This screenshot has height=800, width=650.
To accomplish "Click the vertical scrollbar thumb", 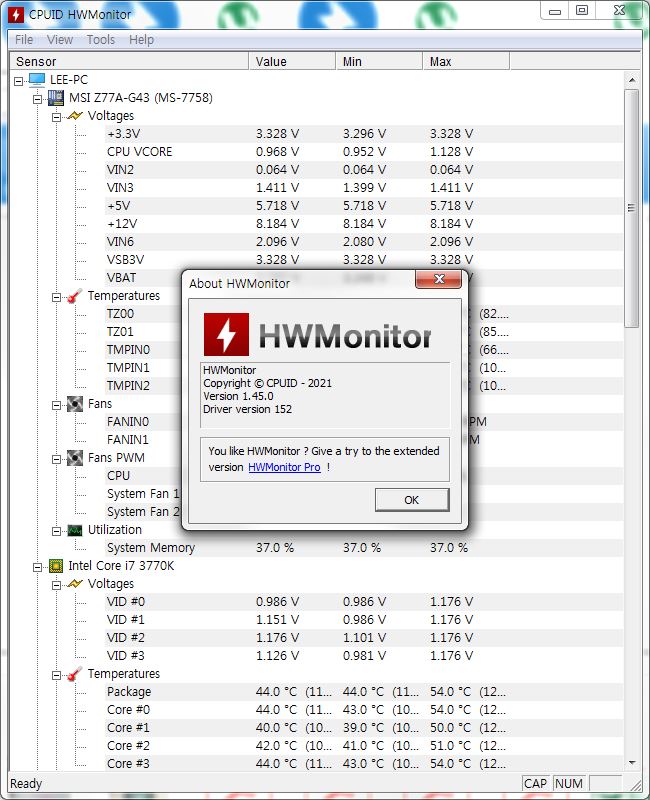I will coord(632,208).
